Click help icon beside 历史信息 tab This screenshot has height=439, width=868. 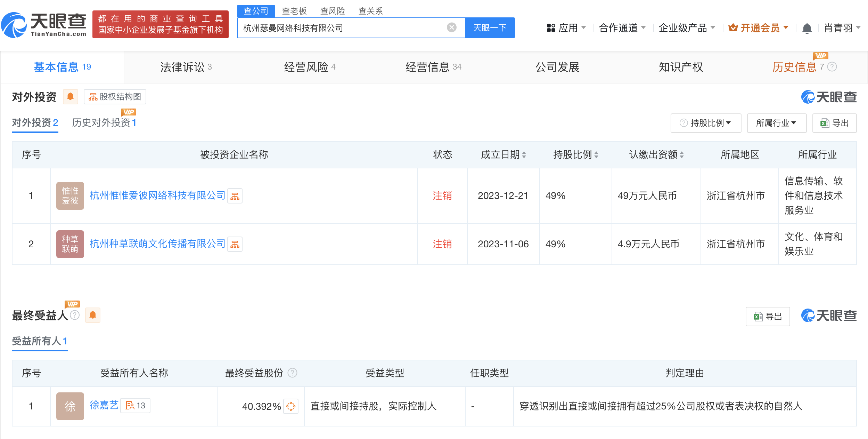point(832,67)
